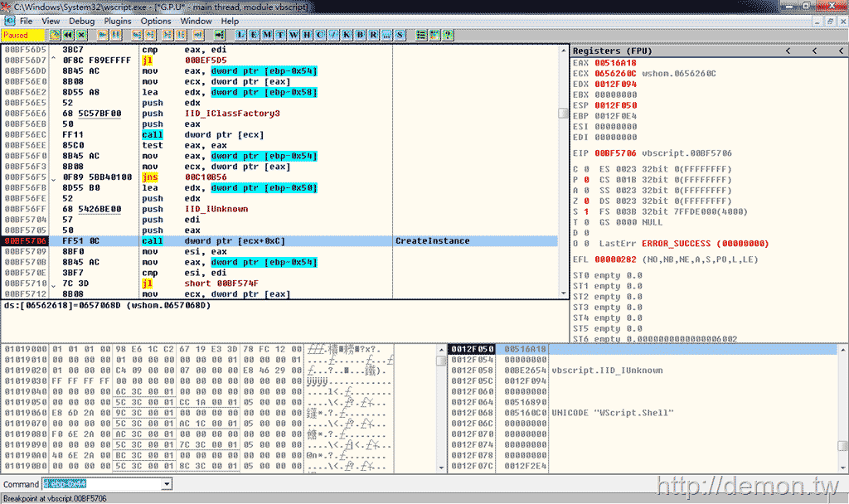
Task: Click the leftmost chevron in Registers panel
Action: click(x=787, y=51)
